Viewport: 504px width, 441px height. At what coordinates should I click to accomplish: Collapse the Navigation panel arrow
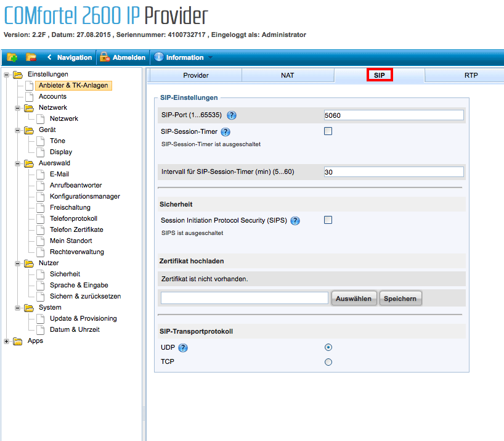click(x=49, y=57)
